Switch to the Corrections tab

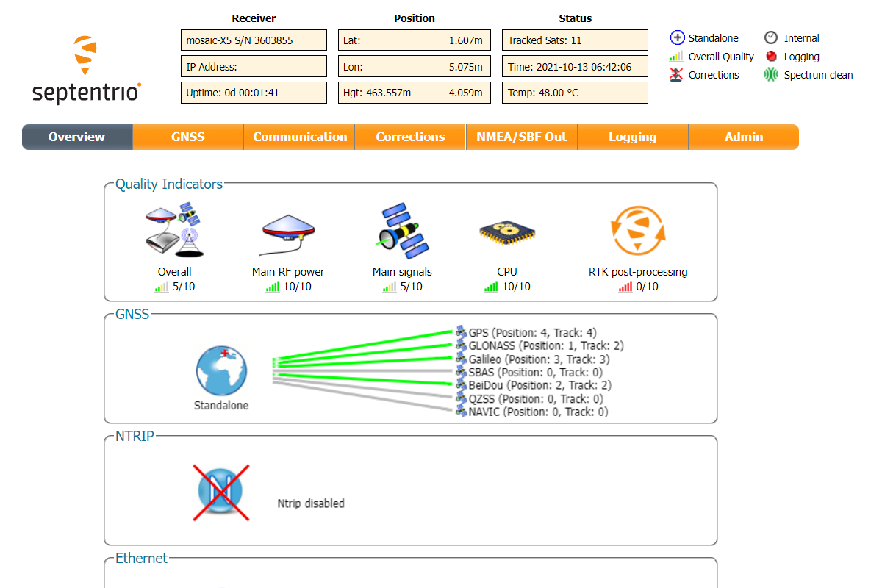pos(410,137)
